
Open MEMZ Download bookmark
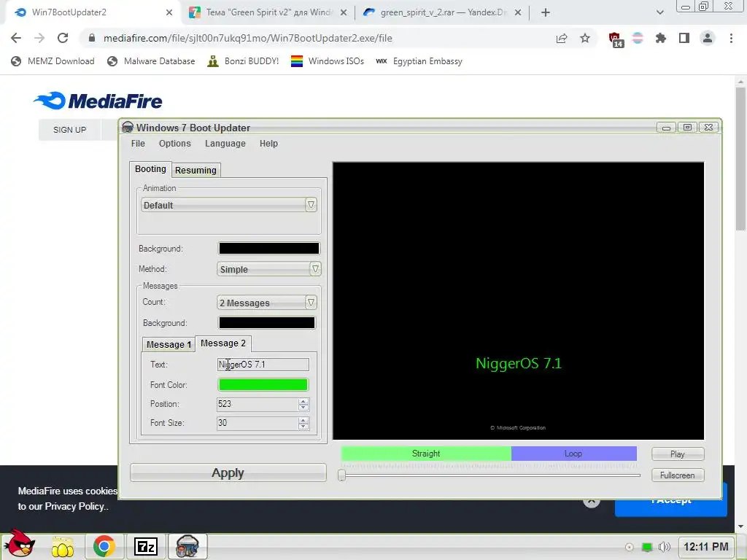53,61
